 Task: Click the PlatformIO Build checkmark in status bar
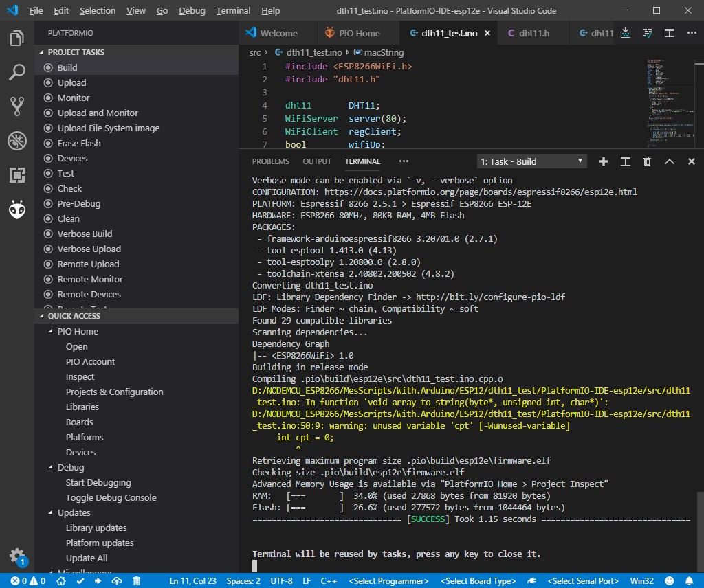coord(80,581)
